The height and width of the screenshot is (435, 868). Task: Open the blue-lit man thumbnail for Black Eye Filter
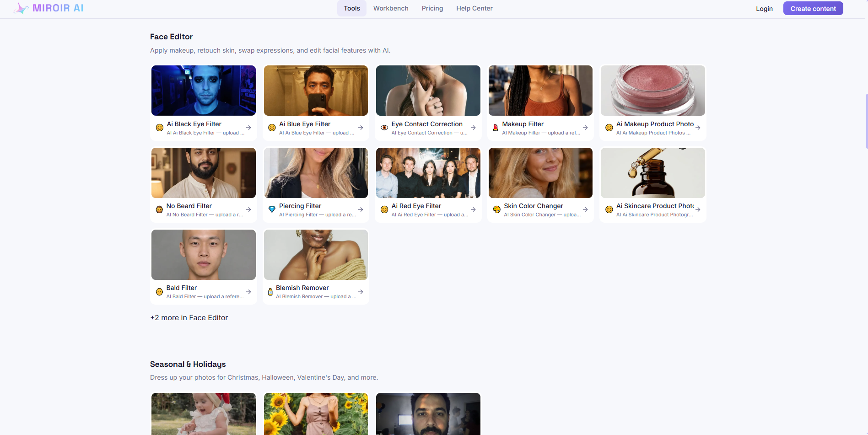(204, 91)
